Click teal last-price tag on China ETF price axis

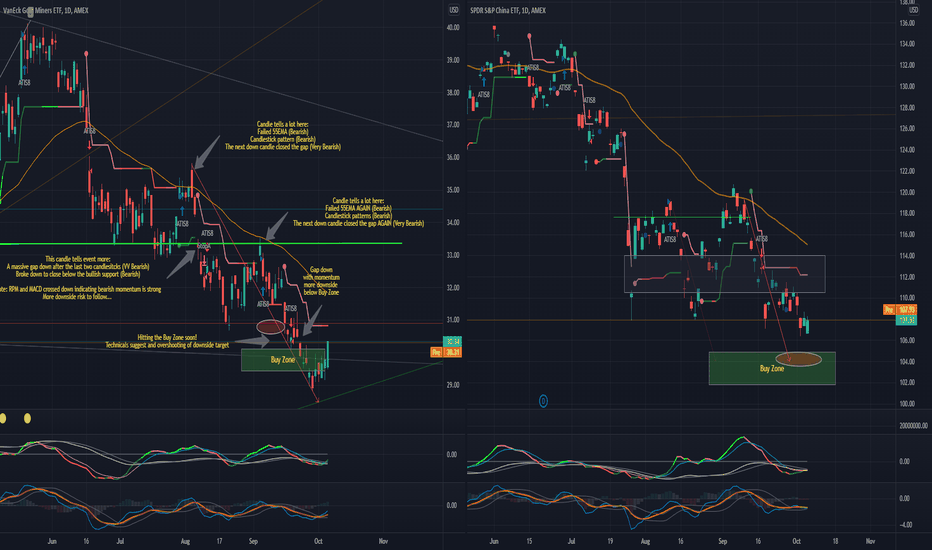906,320
